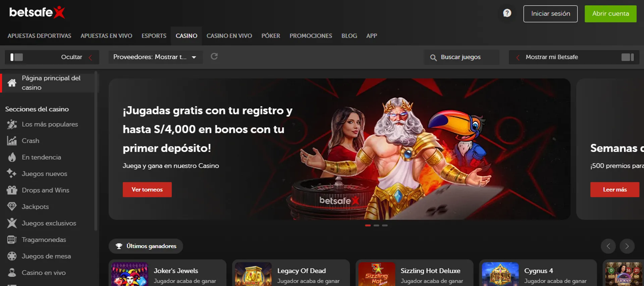Screen dimensions: 644x286
Task: Open Joker's Jewels game thumbnail
Action: (130, 274)
